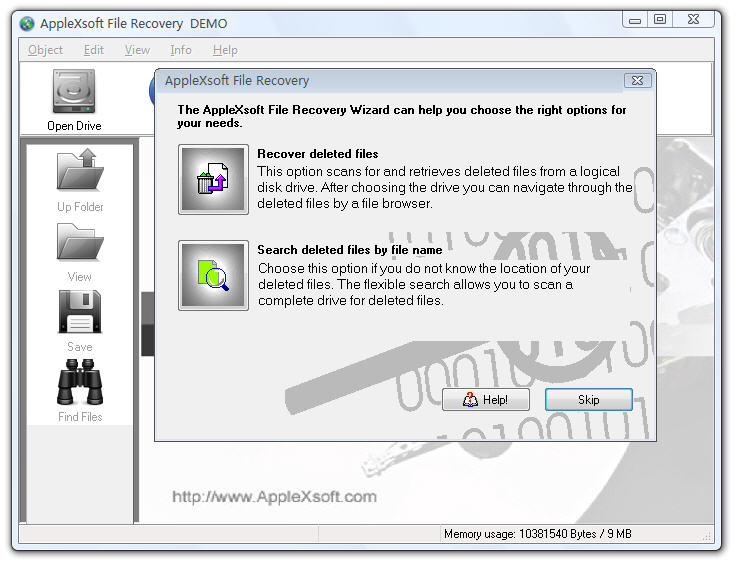740x565 pixels.
Task: Minimize the AppleXsoft main window
Action: pyautogui.click(x=634, y=19)
